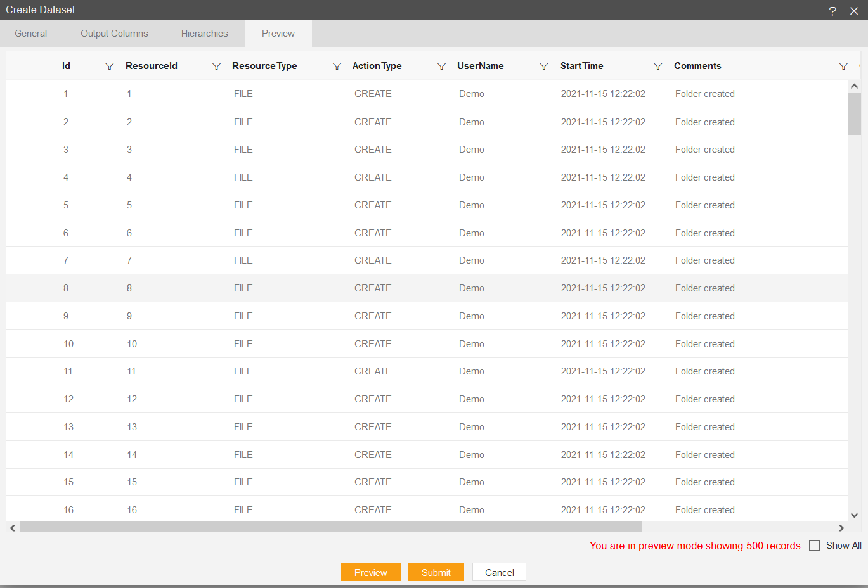Open the filter for the ActionType column
This screenshot has width=868, height=588.
point(441,66)
